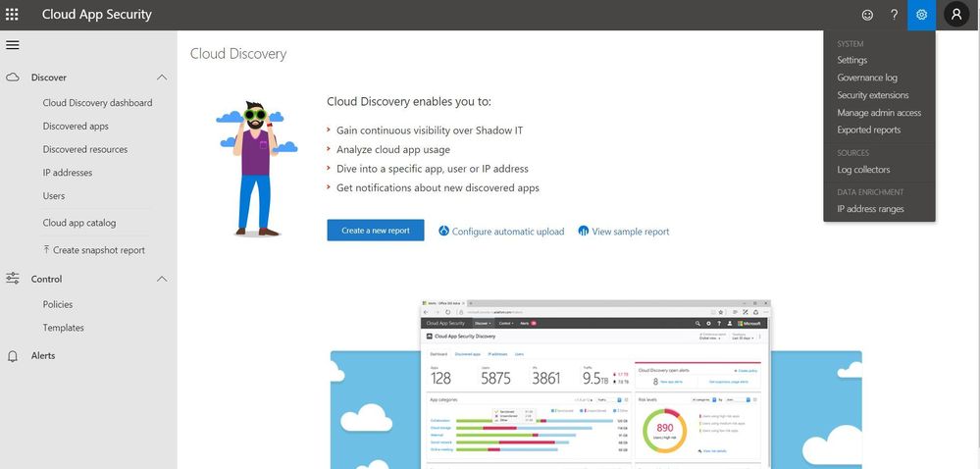Screen dimensions: 980x469
Task: Open Governance log menu item
Action: tap(867, 78)
